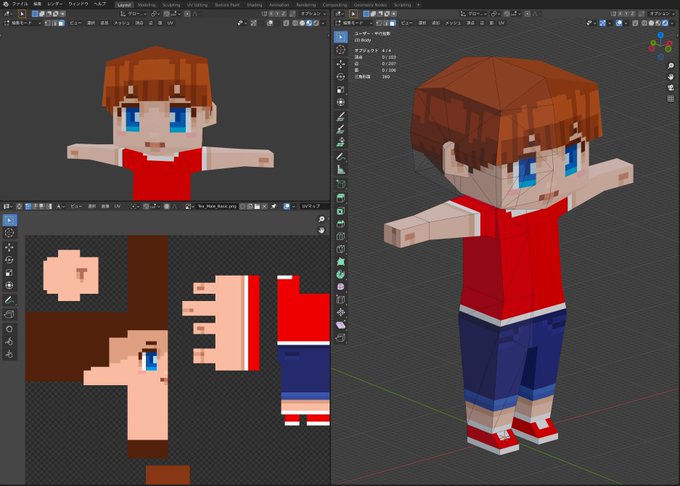Select the green Poly Build tool
The width and height of the screenshot is (680, 486).
tap(341, 261)
